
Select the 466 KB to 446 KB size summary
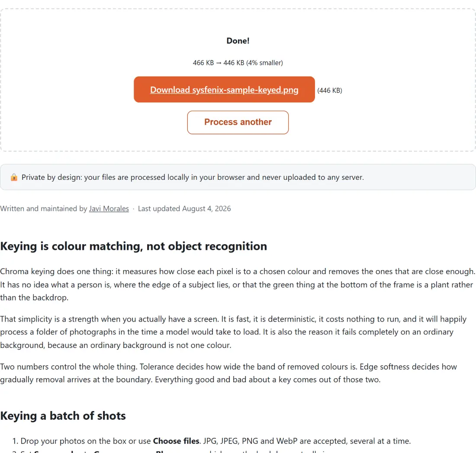pos(238,63)
